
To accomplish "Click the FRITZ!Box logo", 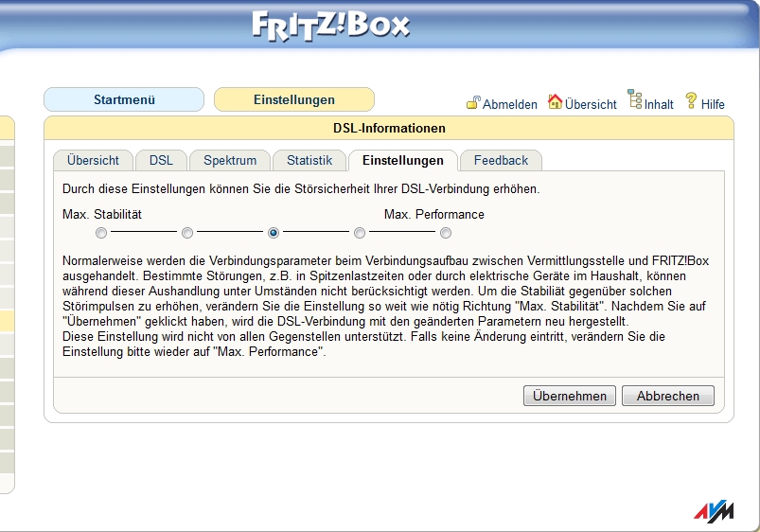I will [331, 27].
